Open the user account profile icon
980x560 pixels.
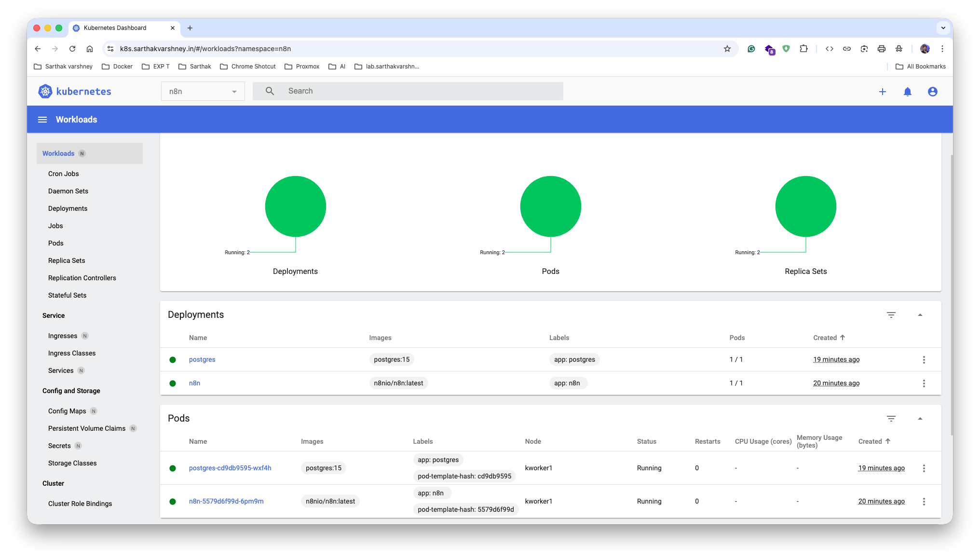point(932,92)
